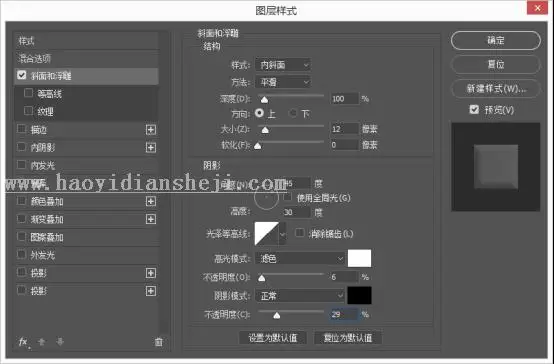Click the 新建样式(W)... button

pyautogui.click(x=496, y=88)
